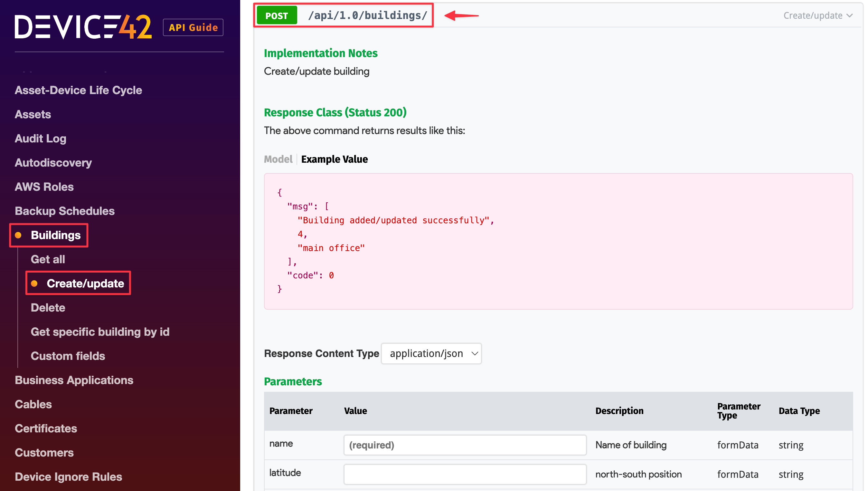
Task: Open the Autodiscovery sidebar section
Action: point(53,163)
